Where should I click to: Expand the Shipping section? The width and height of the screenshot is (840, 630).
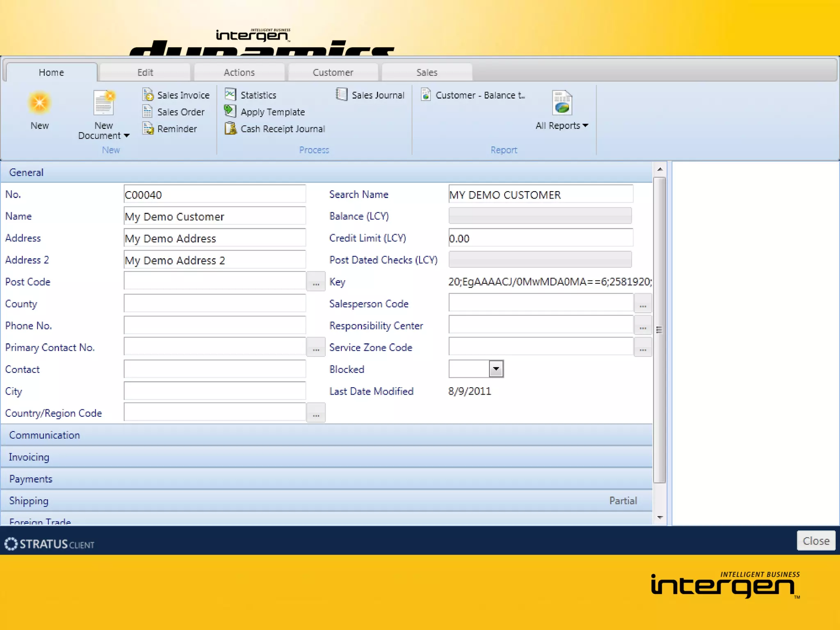(326, 500)
